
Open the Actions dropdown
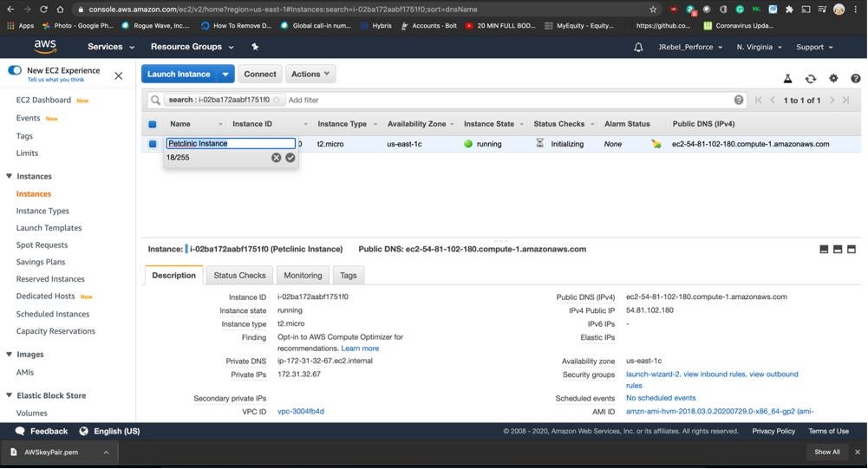[x=310, y=75]
